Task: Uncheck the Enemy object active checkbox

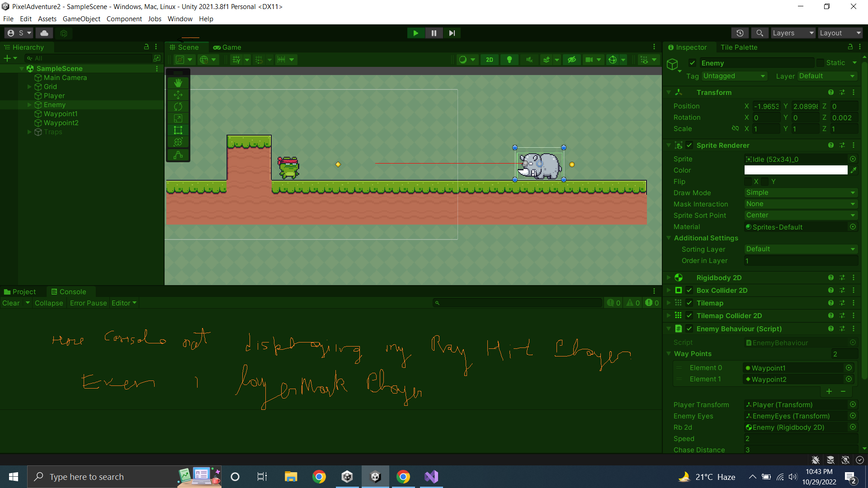Action: [x=692, y=63]
